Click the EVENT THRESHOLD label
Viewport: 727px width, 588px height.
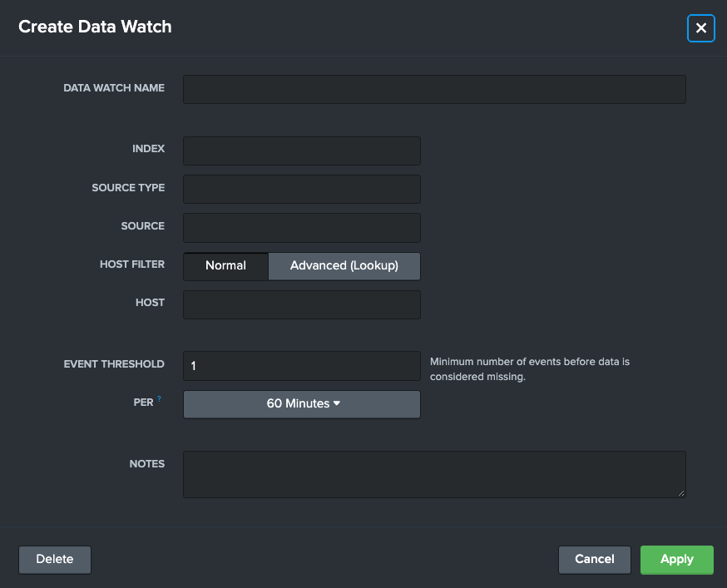[x=114, y=364]
